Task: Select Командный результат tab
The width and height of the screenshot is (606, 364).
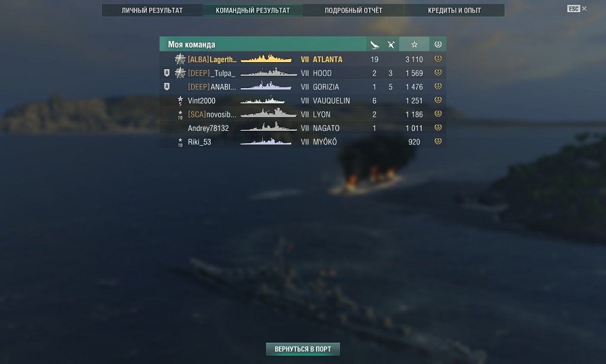Action: coord(253,11)
